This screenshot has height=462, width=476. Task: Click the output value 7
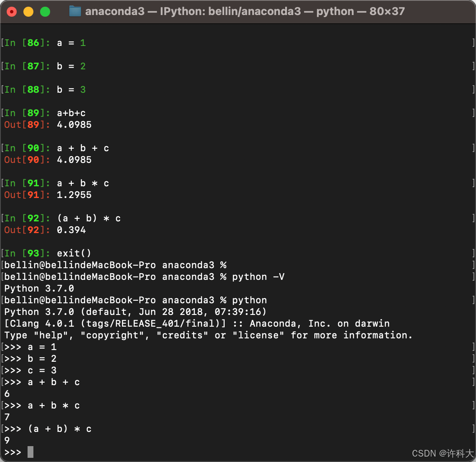pyautogui.click(x=7, y=417)
